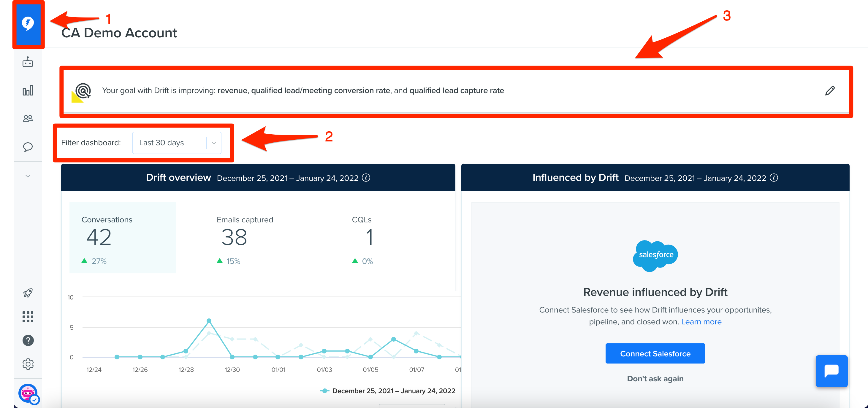Open the app grid icon in sidebar
The width and height of the screenshot is (868, 408).
(x=28, y=316)
